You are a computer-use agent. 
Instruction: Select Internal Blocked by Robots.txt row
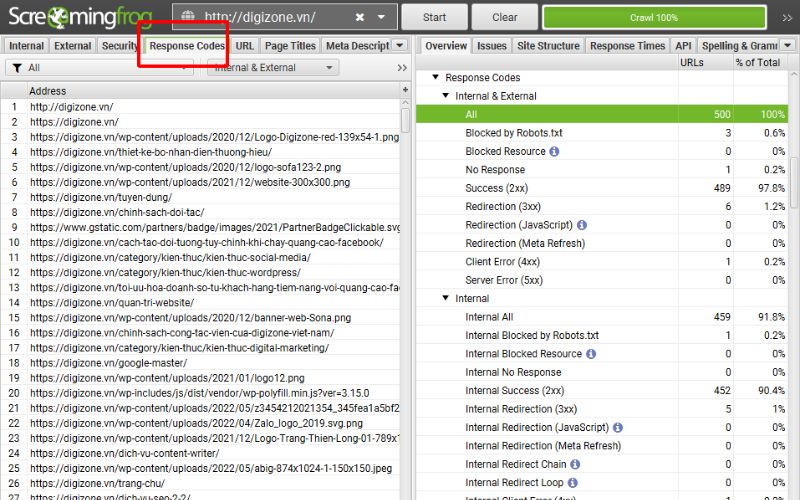point(602,335)
